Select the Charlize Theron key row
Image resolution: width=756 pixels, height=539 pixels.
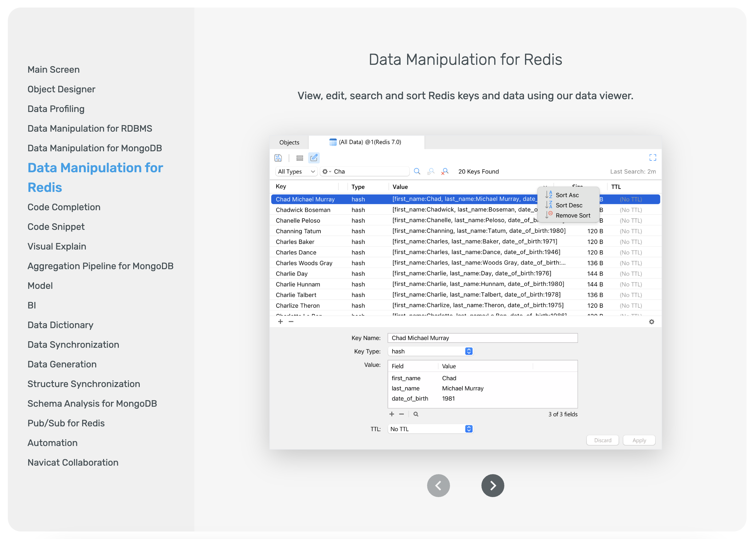point(465,305)
